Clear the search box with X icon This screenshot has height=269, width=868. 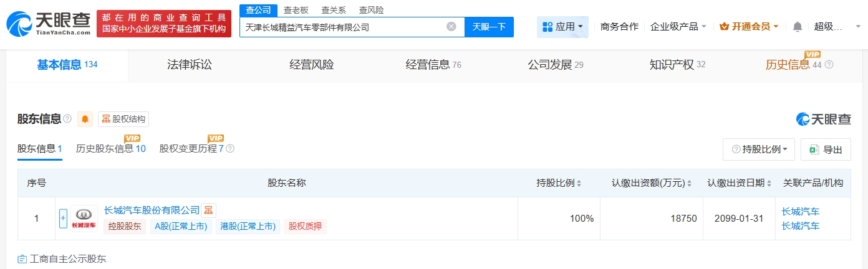pos(451,27)
